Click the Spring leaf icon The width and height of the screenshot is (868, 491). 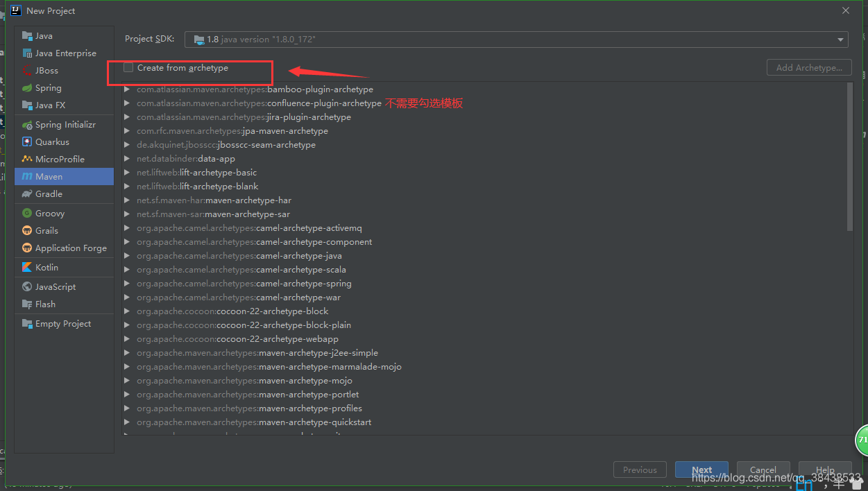pos(27,88)
